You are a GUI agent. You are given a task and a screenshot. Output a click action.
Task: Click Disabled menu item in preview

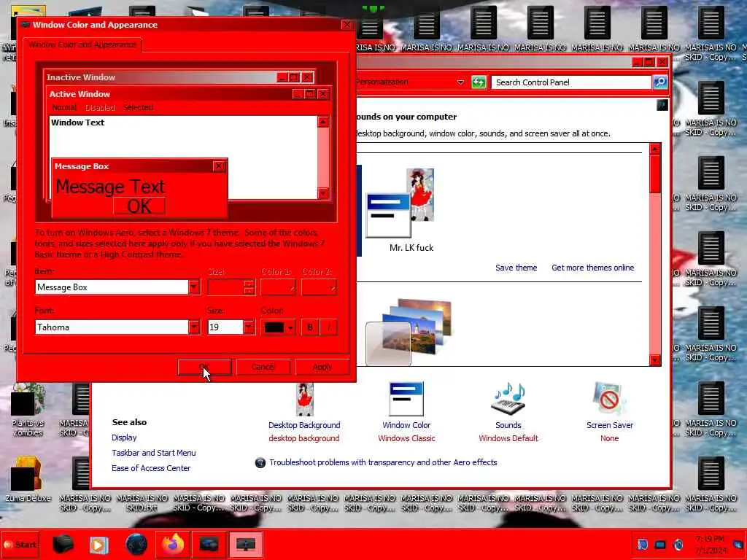click(x=100, y=108)
